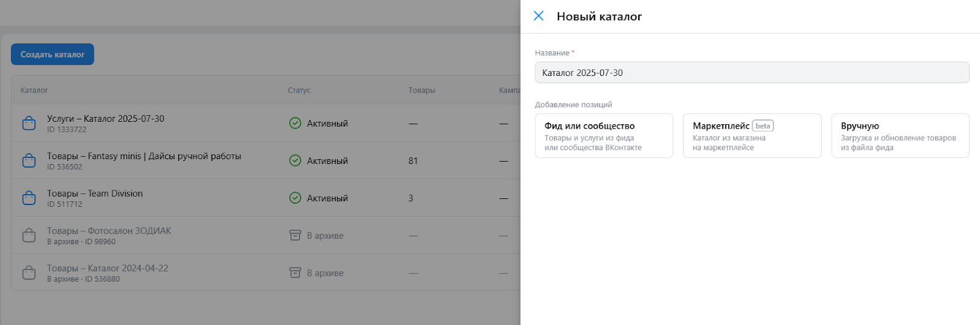Click archive status icon for Каталог 2024-04-22
This screenshot has width=980, height=325.
point(295,272)
